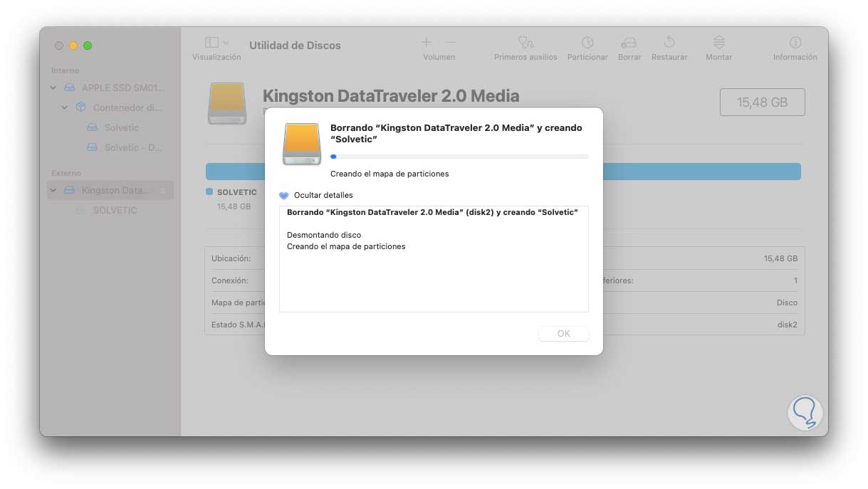868x489 pixels.
Task: Click the remove volume minus icon
Action: [451, 43]
